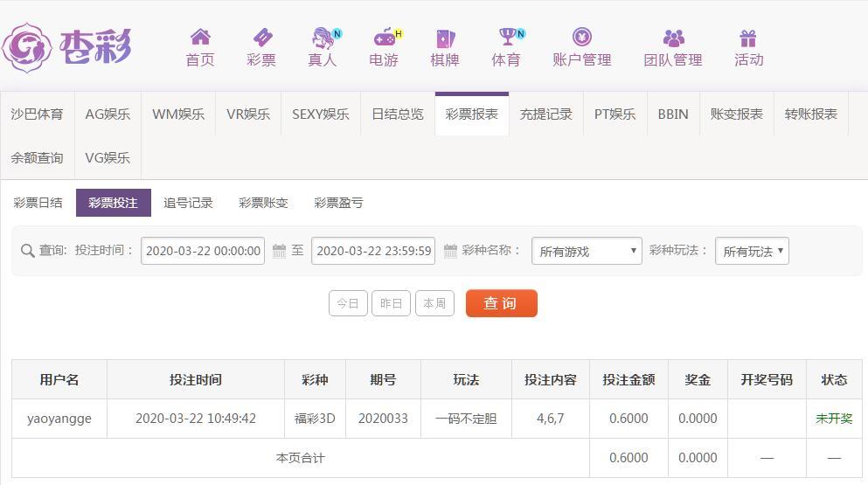Switch to the SEXY娱乐 tab
Image resolution: width=868 pixels, height=485 pixels.
point(321,114)
